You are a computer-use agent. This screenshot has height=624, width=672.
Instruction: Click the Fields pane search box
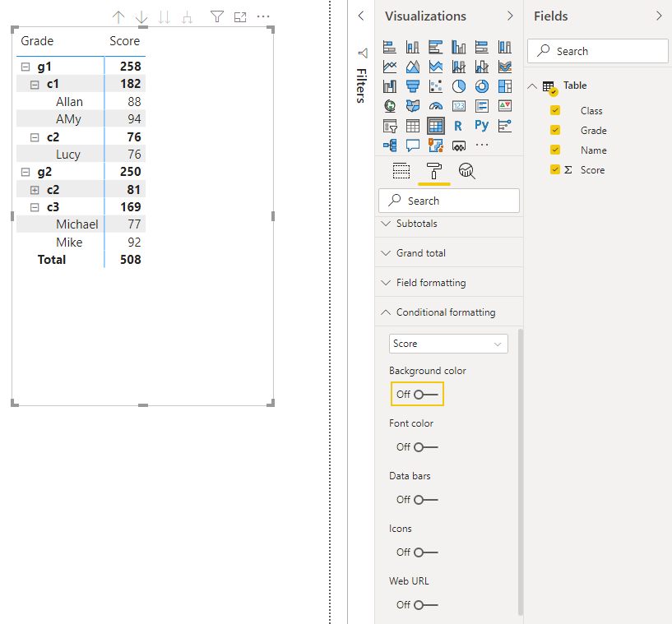(x=597, y=51)
